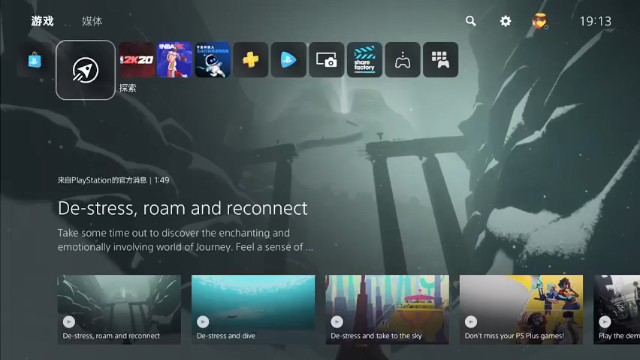Image resolution: width=640 pixels, height=360 pixels.
Task: Open the PlayStation Now icon
Action: 289,60
